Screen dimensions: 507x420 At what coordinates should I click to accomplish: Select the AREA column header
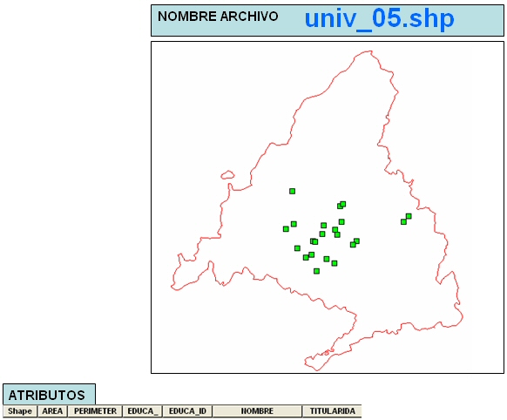pos(52,411)
